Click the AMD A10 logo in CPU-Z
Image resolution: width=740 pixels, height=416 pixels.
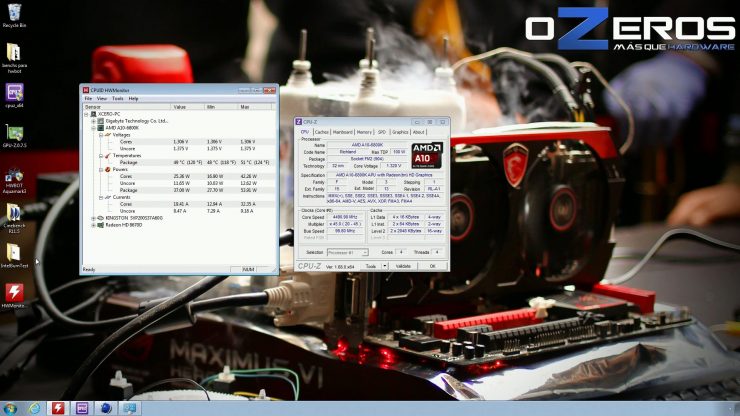(427, 155)
